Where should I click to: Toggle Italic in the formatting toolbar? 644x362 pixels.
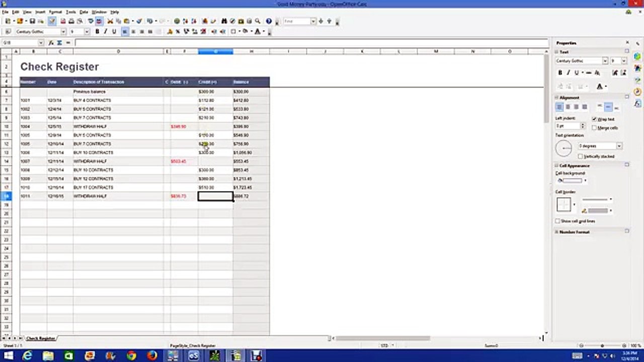(x=105, y=32)
